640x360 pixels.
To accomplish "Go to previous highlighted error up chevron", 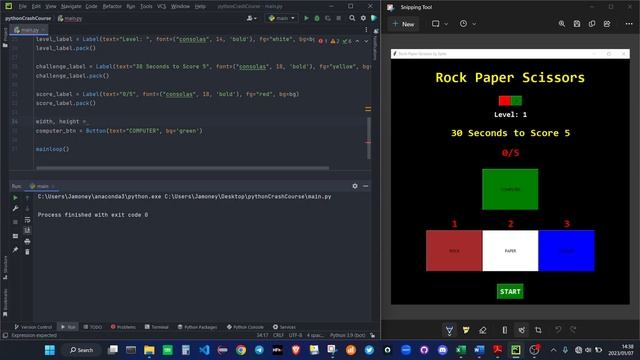I will point(357,41).
